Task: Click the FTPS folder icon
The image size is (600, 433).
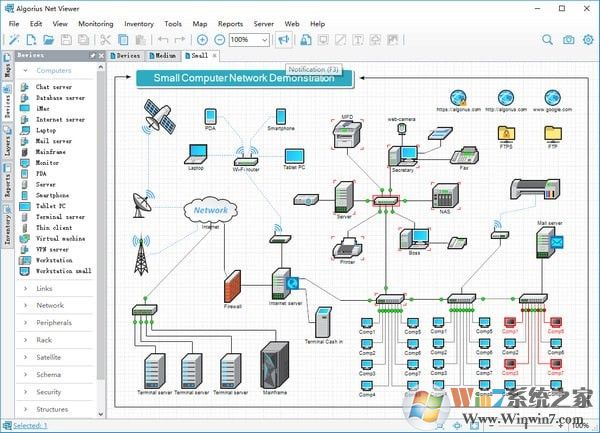Action: 506,133
